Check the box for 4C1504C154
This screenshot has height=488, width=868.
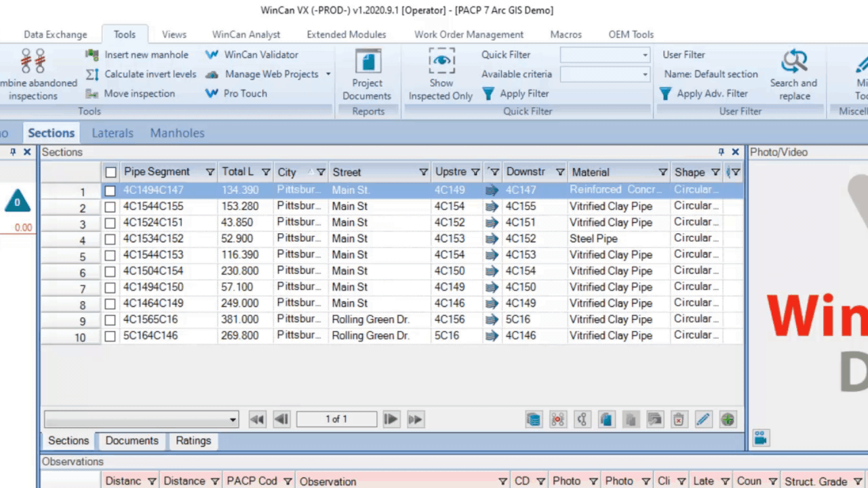(110, 272)
